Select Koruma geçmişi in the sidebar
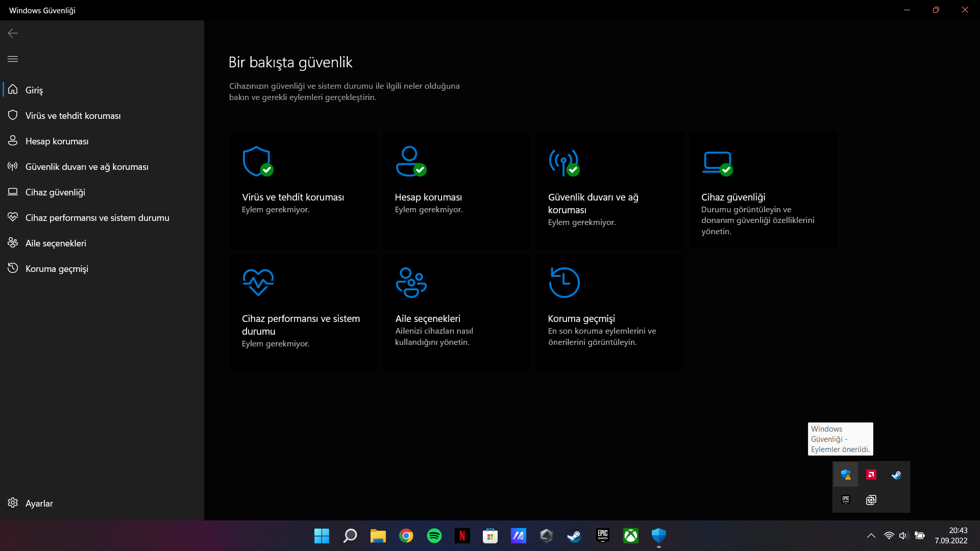 (57, 269)
